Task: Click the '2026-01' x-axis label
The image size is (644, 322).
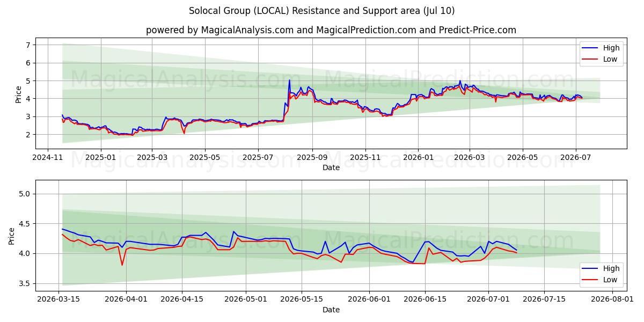Action: tap(418, 158)
